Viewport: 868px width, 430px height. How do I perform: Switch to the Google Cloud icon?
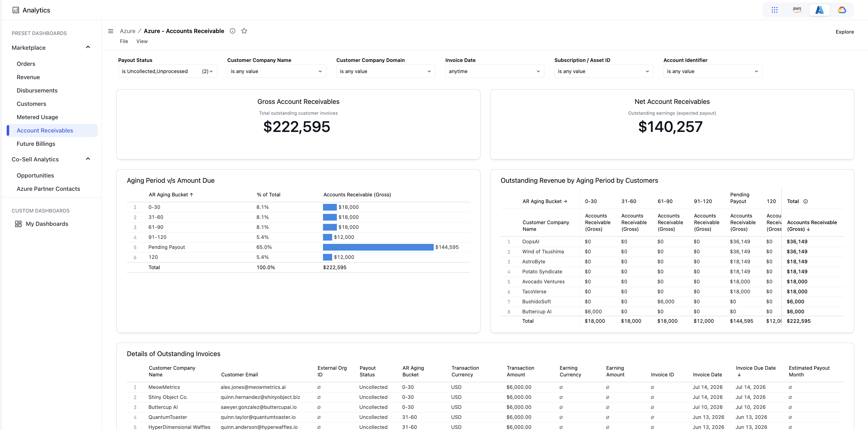(x=842, y=10)
